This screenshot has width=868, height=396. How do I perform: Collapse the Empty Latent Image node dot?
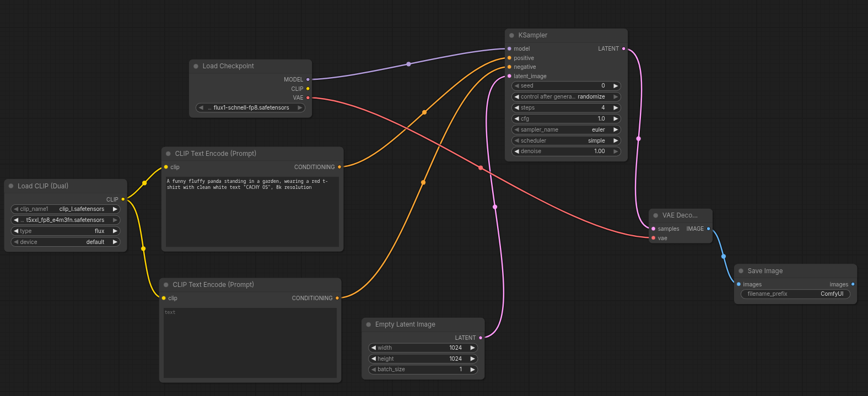click(x=368, y=324)
